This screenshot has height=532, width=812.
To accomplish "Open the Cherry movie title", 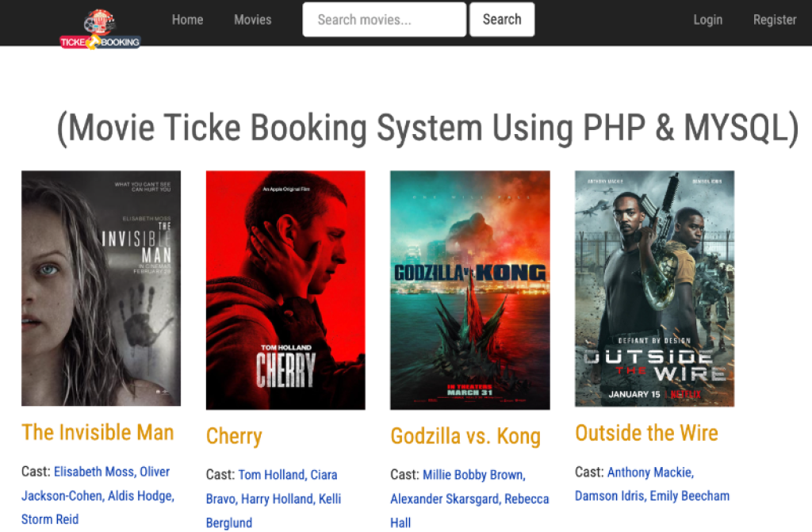I will click(x=234, y=436).
